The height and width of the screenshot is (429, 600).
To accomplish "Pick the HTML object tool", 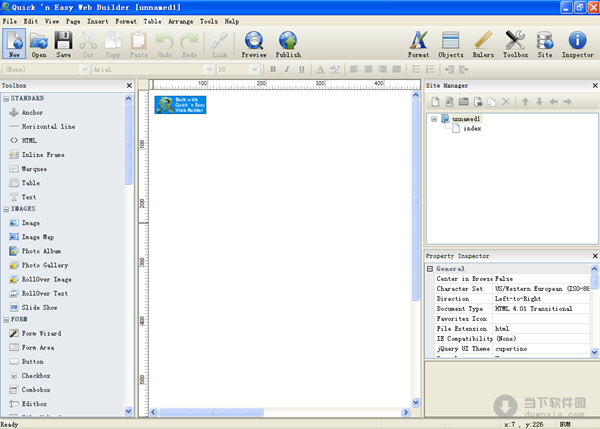I will 23,140.
